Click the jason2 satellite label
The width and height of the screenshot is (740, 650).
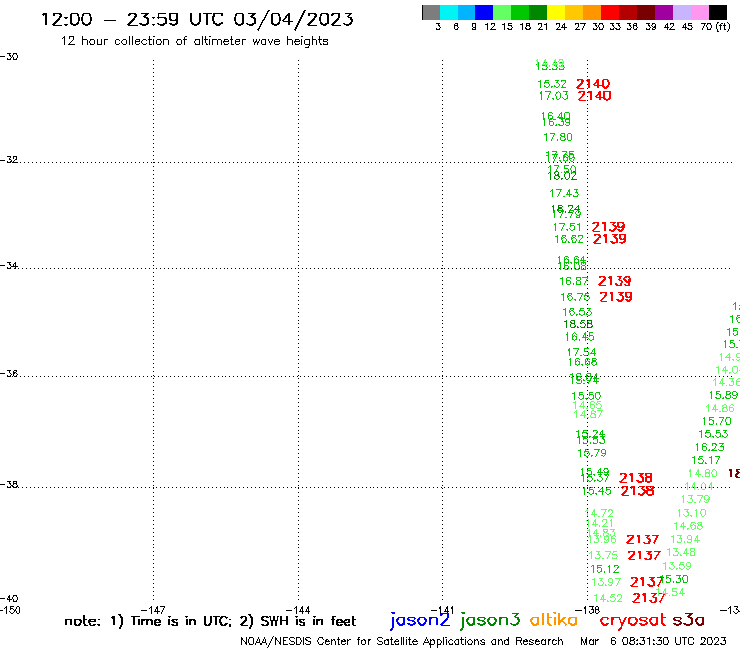(x=420, y=620)
